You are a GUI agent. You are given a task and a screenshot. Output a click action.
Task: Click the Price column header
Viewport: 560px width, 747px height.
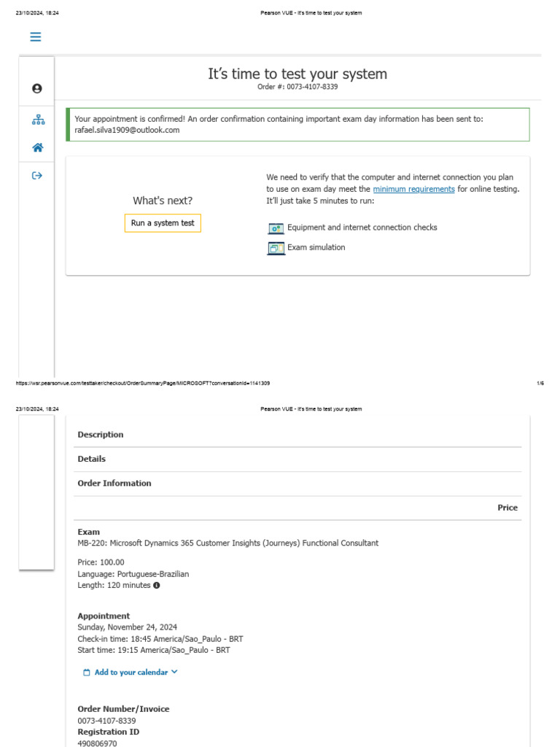tap(507, 508)
